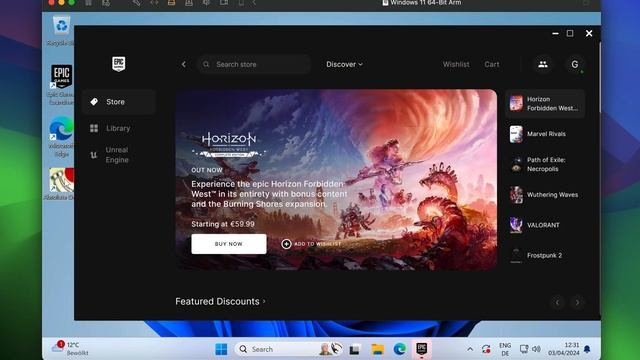Open the friends list icon
640x360 pixels.
(543, 64)
